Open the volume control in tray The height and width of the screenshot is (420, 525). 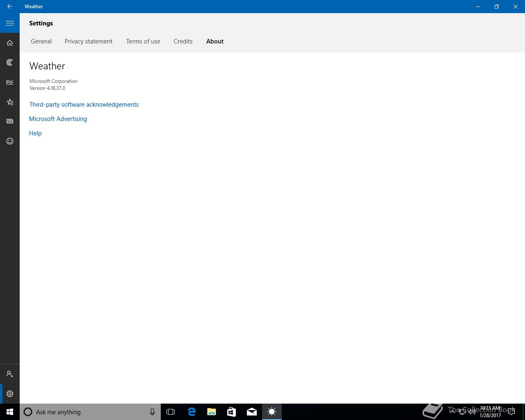(x=472, y=412)
